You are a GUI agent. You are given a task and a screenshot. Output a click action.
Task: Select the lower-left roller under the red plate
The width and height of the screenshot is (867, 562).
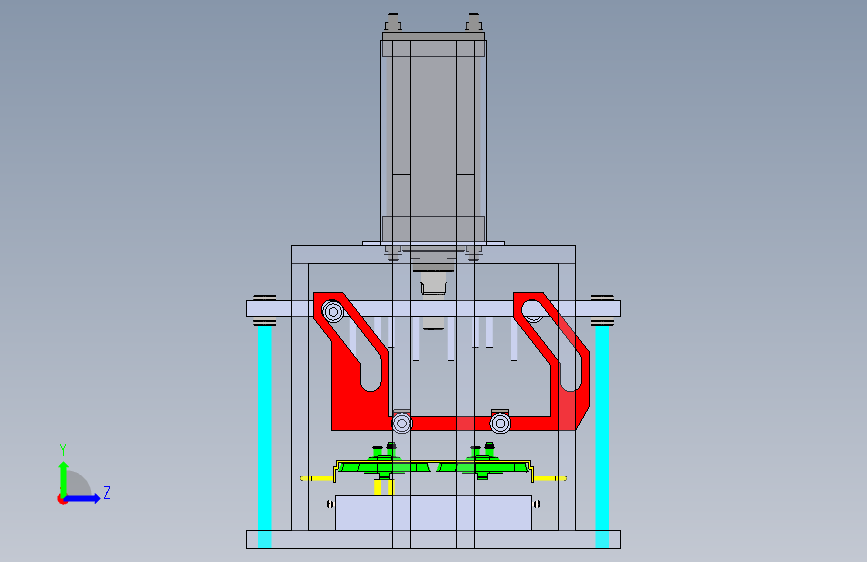(402, 424)
